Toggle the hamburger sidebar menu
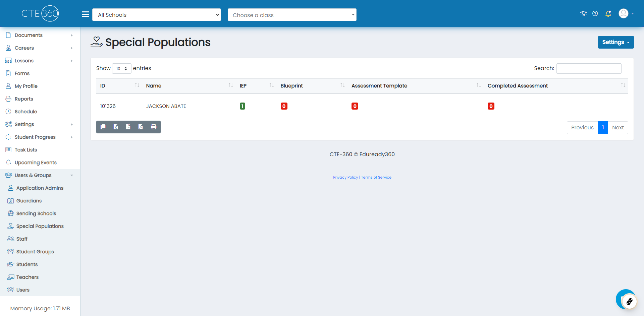Viewport: 644px width, 316px height. (86, 14)
